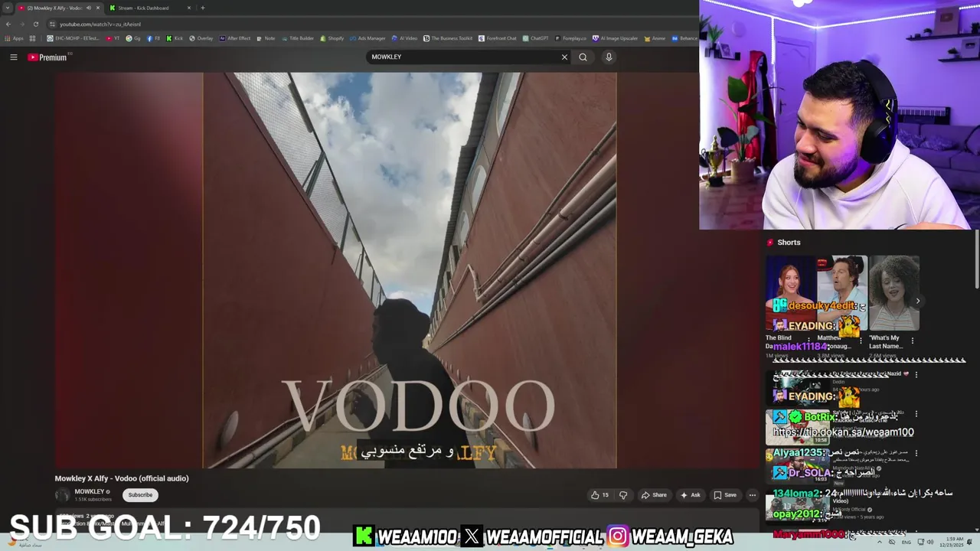The image size is (980, 551).
Task: Open MOWKLEY channel avatar
Action: (62, 495)
